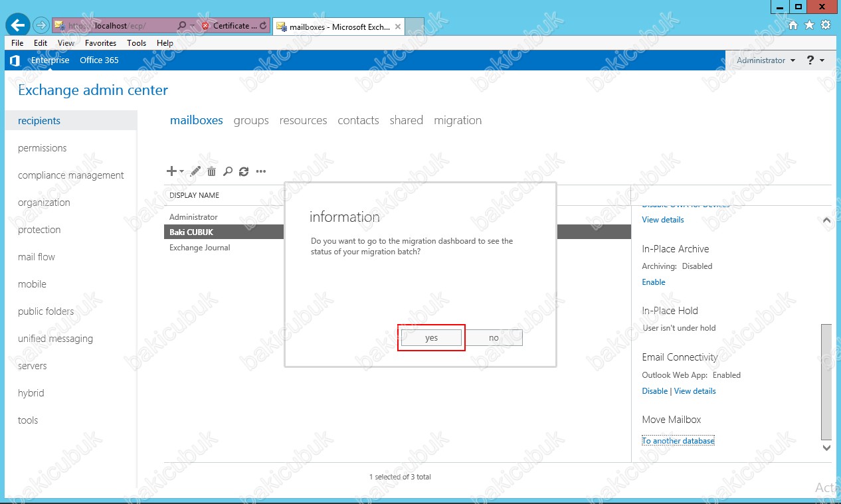Open mobile section
This screenshot has height=504, width=841.
(x=32, y=284)
